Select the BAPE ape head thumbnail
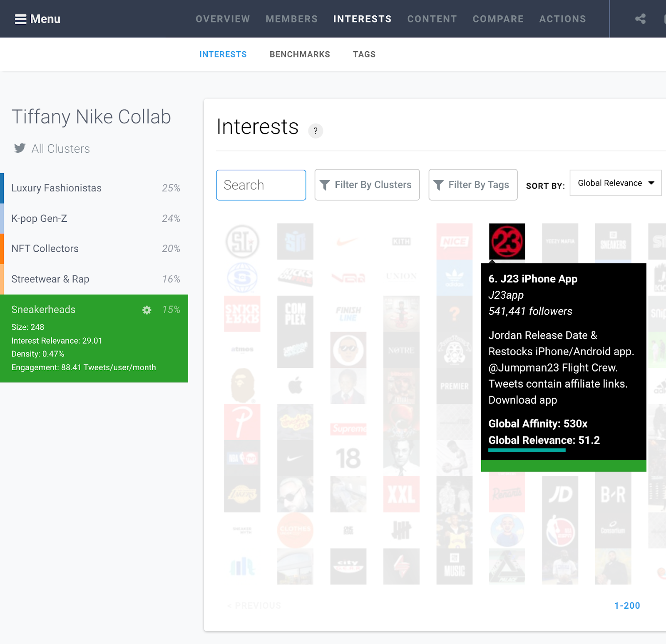666x644 pixels. point(242,386)
